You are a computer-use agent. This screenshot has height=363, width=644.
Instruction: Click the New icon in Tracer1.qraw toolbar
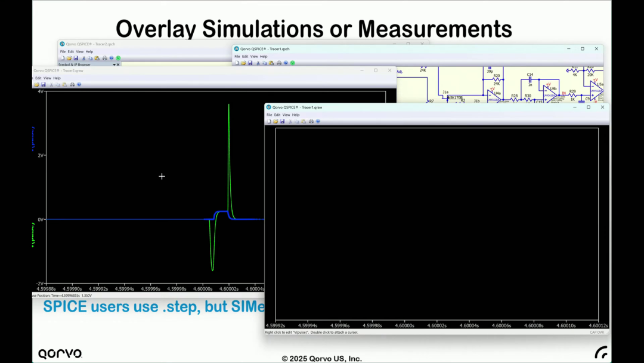268,122
